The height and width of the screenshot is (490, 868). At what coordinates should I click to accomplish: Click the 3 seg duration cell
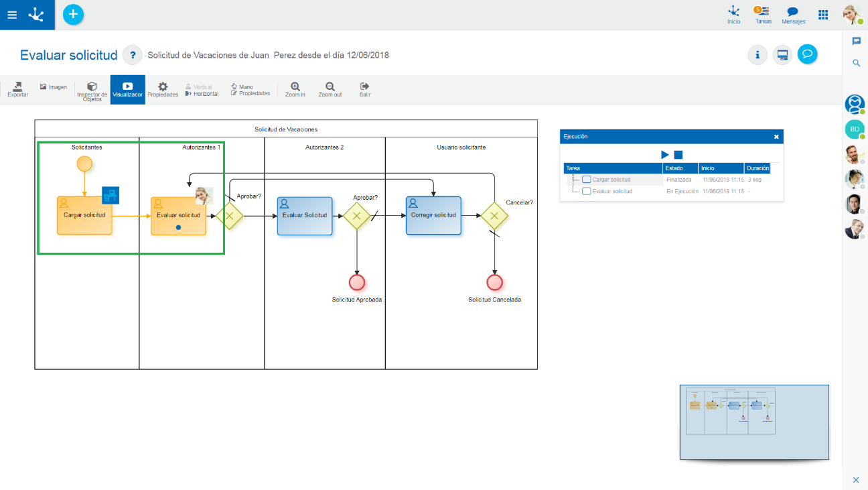[755, 180]
